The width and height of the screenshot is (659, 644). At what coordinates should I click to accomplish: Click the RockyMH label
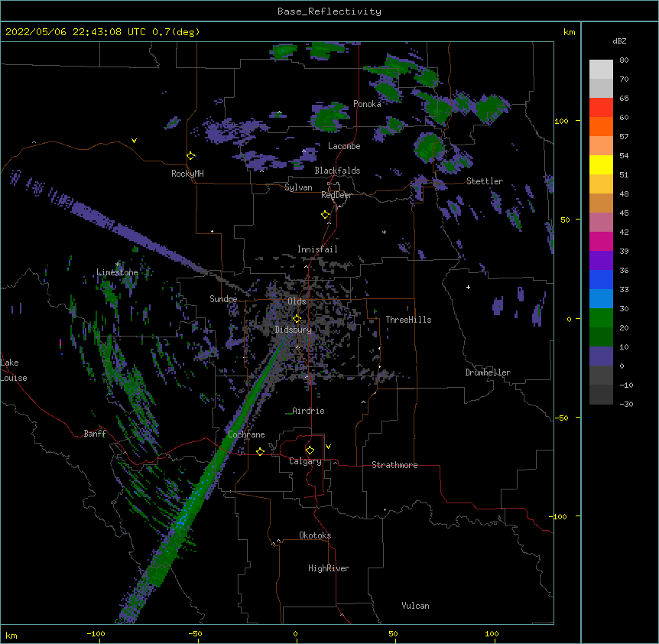click(187, 174)
